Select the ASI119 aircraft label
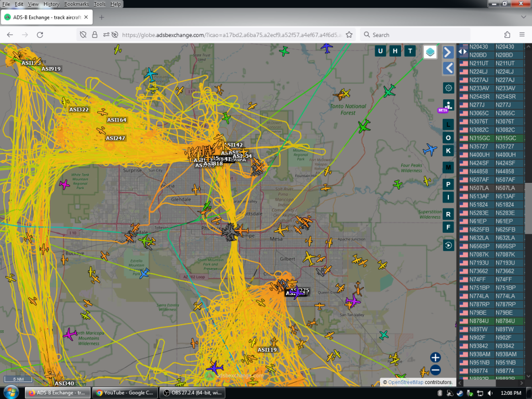Image resolution: width=532 pixels, height=399 pixels. tap(267, 350)
